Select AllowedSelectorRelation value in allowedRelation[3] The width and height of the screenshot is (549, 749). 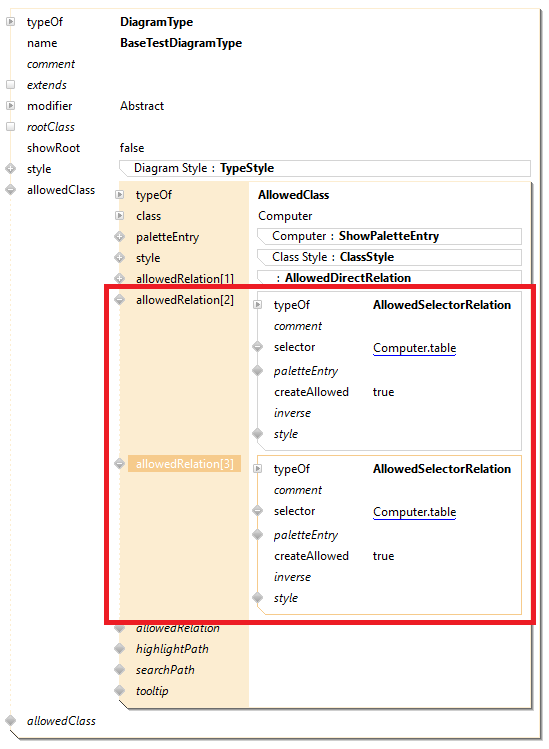tap(442, 469)
